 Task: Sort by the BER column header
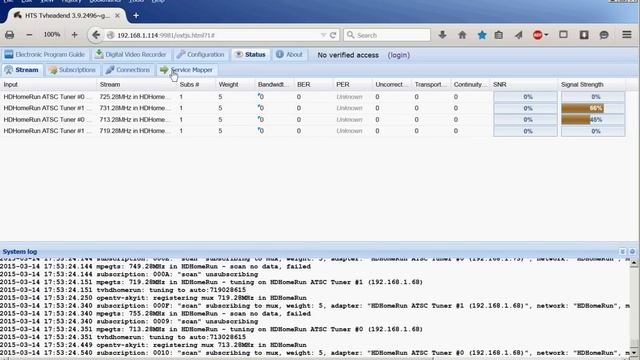(x=313, y=84)
